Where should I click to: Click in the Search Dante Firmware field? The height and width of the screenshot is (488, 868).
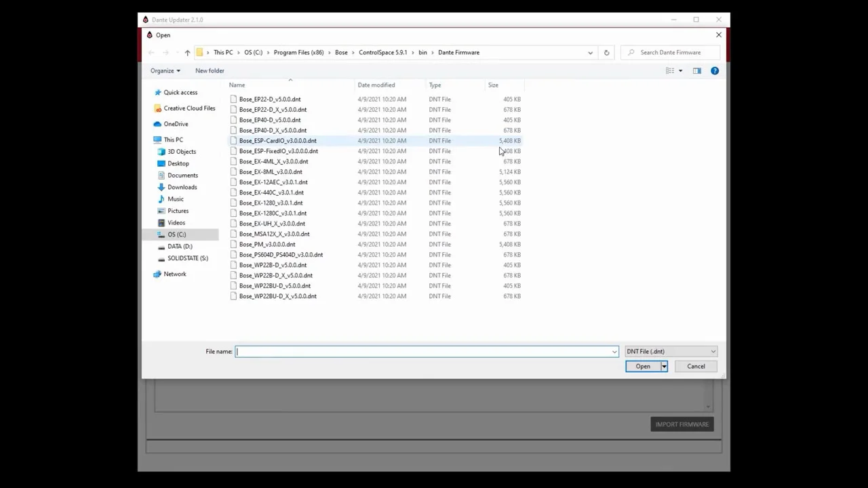tap(671, 52)
